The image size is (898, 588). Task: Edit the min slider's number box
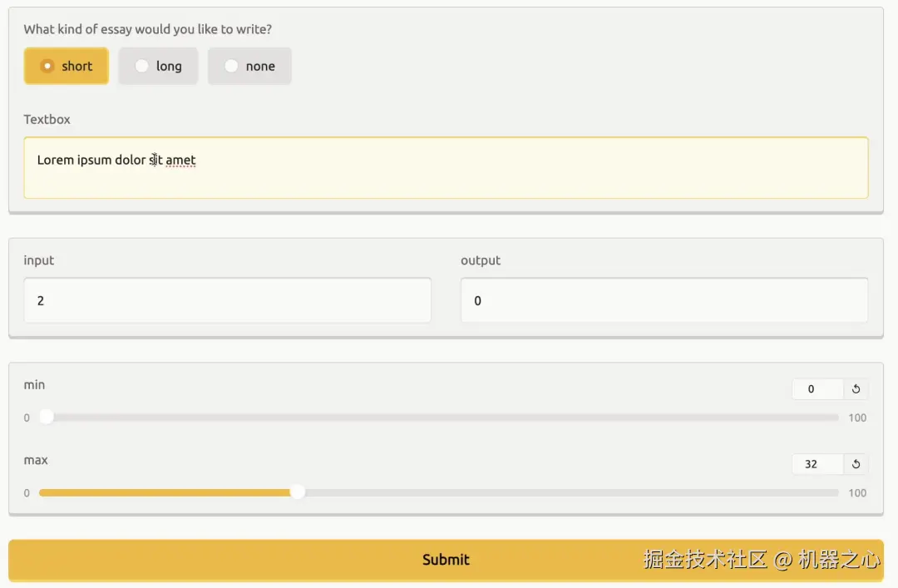coord(817,389)
